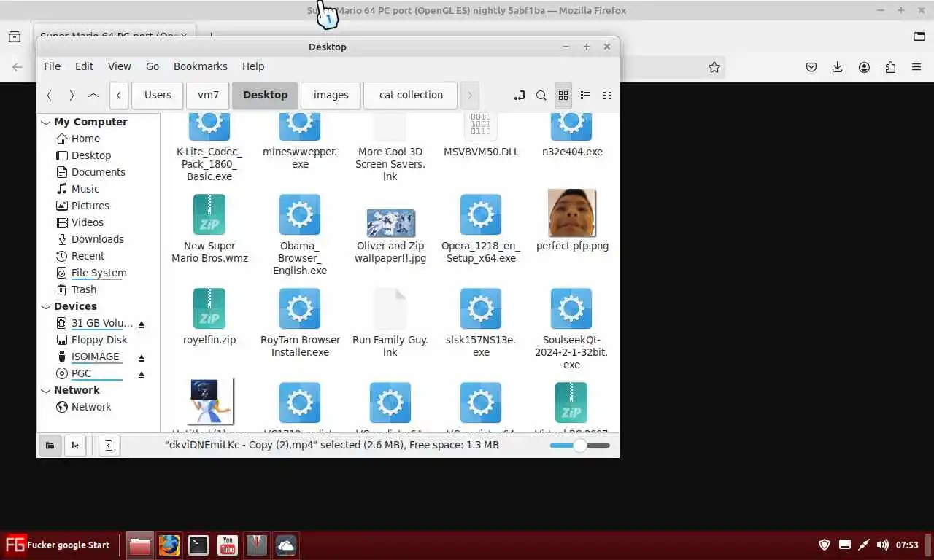This screenshot has height=560, width=934.
Task: Open the volume icon in the system tray
Action: click(x=882, y=545)
